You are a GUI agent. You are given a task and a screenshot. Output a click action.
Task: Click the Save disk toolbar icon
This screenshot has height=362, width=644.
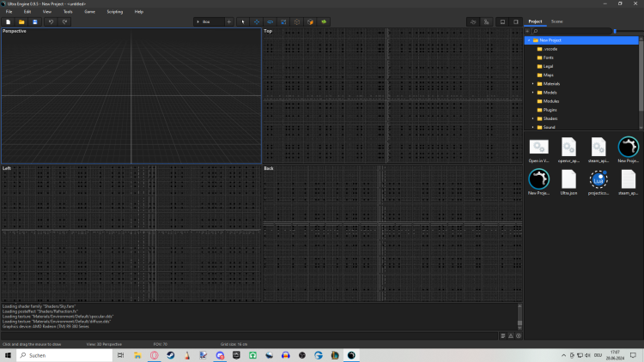[x=34, y=21]
